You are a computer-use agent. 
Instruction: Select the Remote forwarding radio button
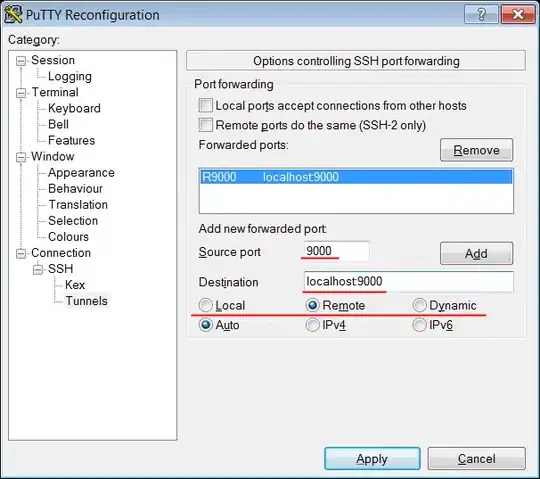click(312, 305)
